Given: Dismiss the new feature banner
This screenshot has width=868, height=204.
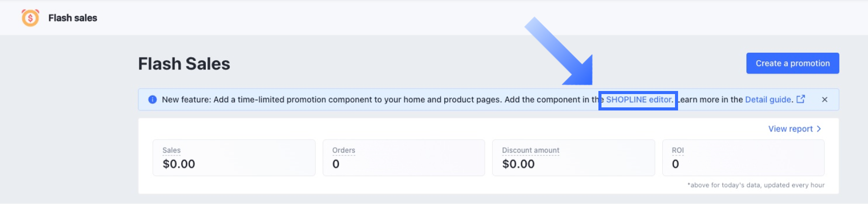Looking at the screenshot, I should (825, 100).
